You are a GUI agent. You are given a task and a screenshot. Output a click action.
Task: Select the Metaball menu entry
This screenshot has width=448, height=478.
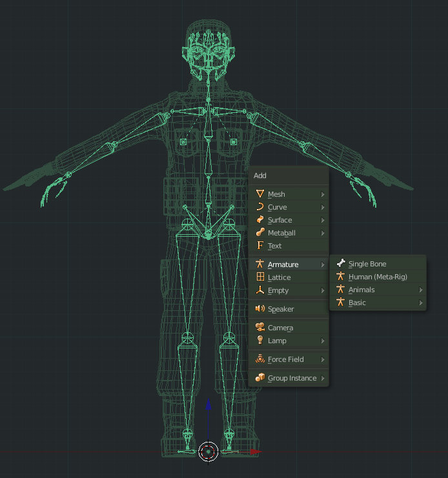(x=289, y=233)
